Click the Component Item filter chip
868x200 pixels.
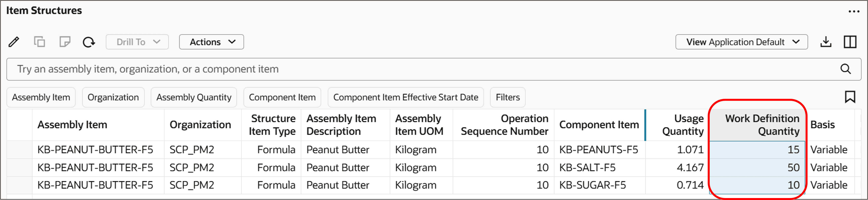(x=282, y=97)
